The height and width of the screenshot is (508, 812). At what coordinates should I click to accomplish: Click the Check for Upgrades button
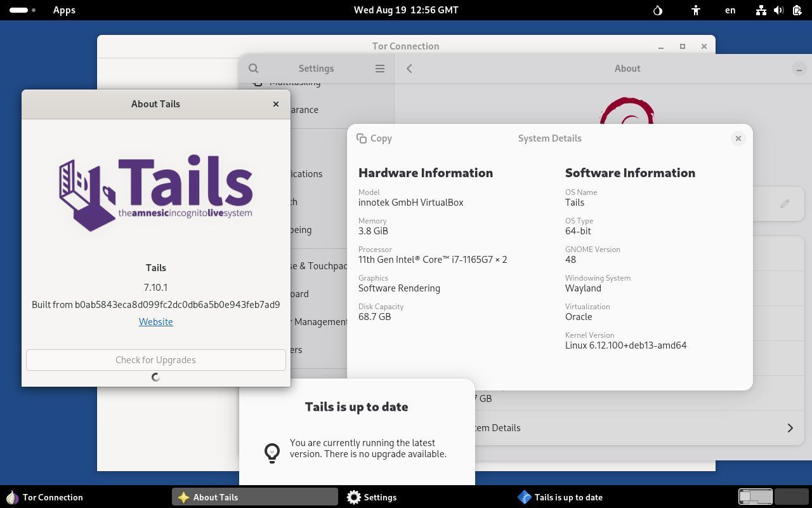pyautogui.click(x=156, y=360)
